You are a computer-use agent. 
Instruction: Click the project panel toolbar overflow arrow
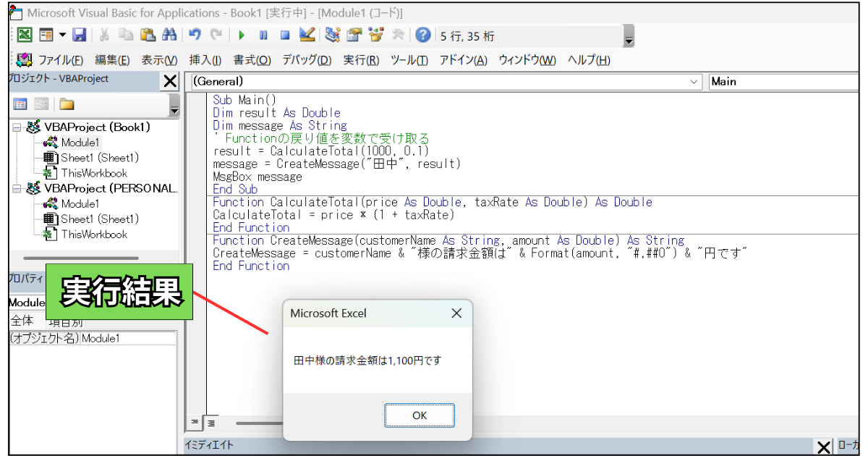(174, 106)
